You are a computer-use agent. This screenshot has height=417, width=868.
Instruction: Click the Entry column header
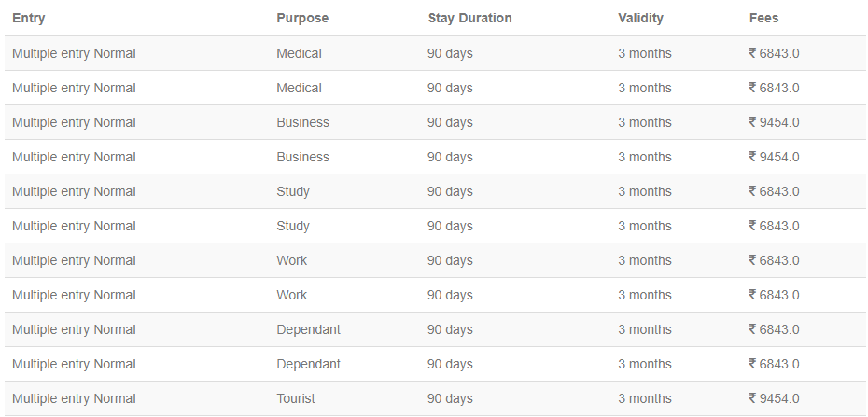coord(29,18)
